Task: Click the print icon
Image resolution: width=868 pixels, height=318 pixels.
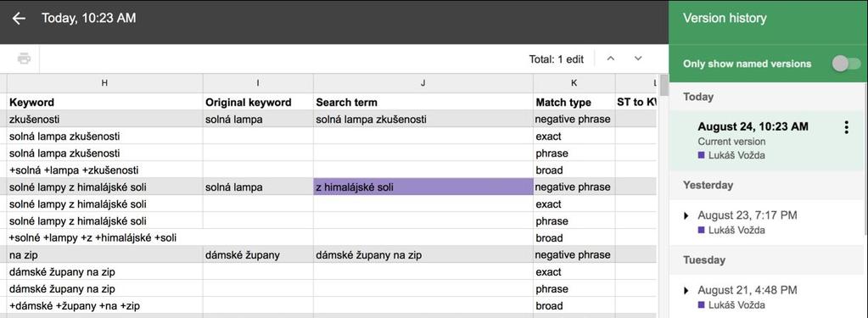Action: 24,59
